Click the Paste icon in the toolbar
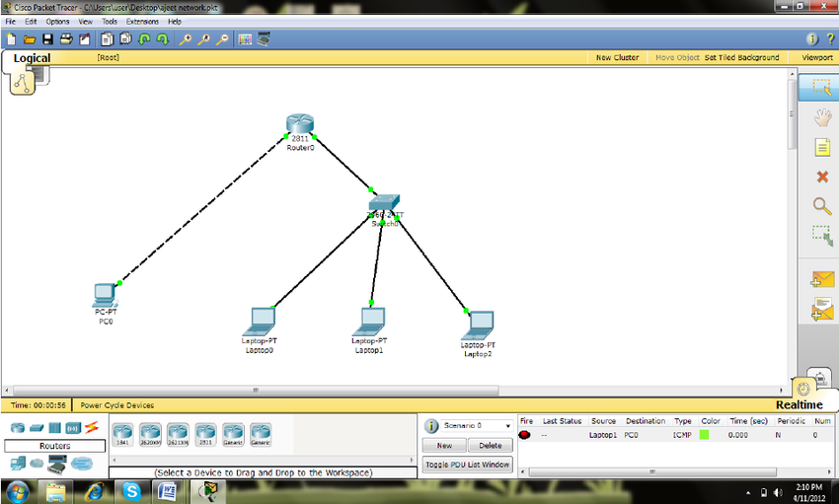The width and height of the screenshot is (839, 504). [x=125, y=39]
